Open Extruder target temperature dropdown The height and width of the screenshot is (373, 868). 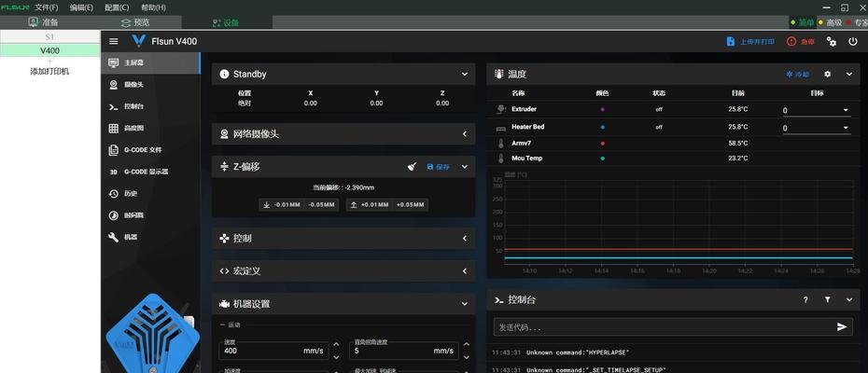[x=846, y=110]
